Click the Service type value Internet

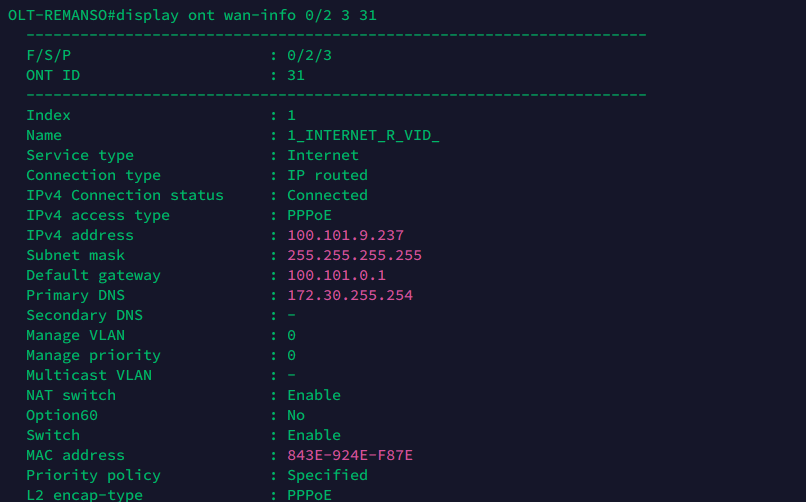[x=322, y=155]
